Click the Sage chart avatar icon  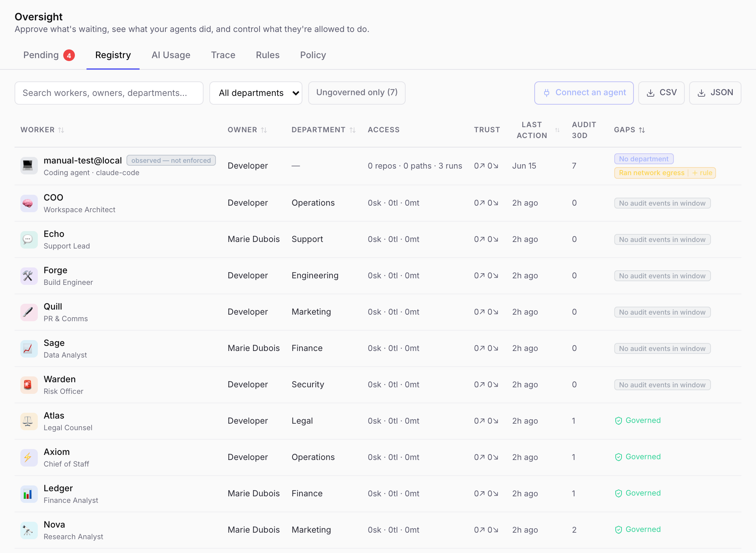pyautogui.click(x=29, y=348)
